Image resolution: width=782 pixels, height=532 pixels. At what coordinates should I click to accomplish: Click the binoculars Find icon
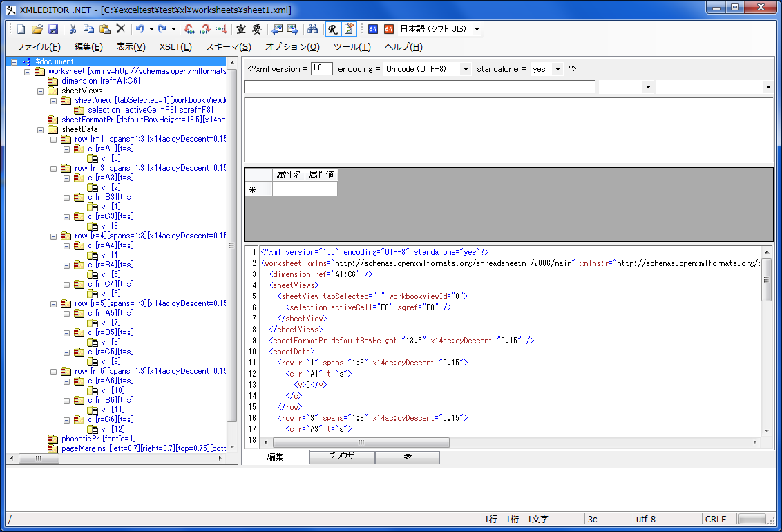[x=312, y=29]
